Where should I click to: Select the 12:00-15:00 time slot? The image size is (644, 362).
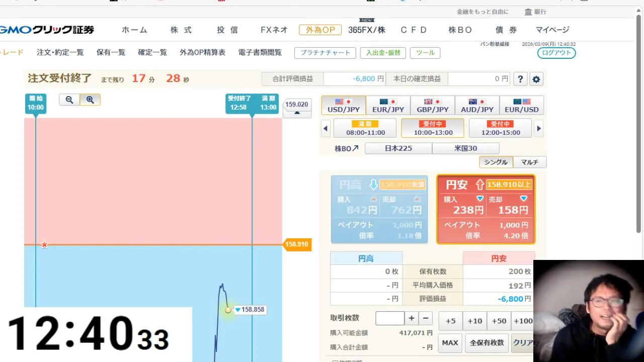click(500, 128)
